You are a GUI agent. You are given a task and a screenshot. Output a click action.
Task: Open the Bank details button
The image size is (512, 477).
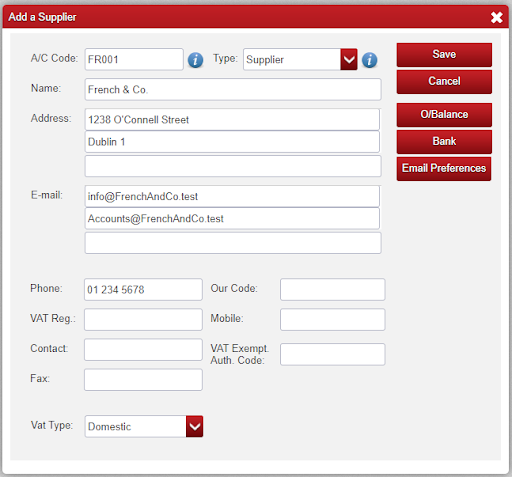(x=444, y=142)
